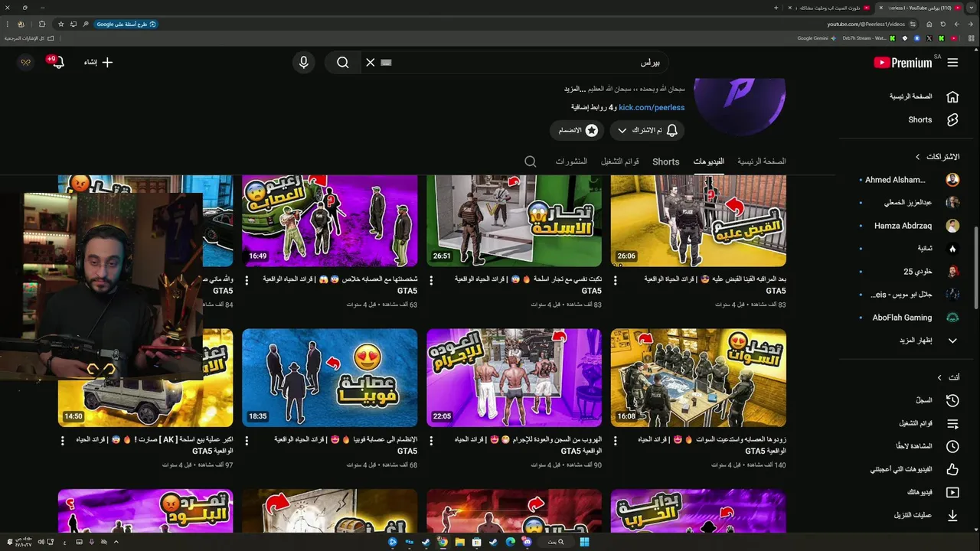The image size is (980, 551).
Task: Click the الانضمام join button
Action: click(577, 131)
